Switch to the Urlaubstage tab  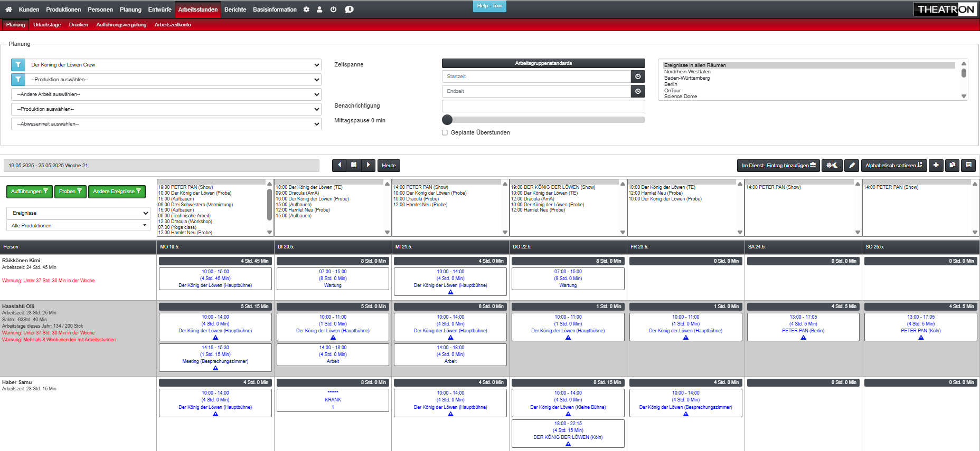coord(47,25)
